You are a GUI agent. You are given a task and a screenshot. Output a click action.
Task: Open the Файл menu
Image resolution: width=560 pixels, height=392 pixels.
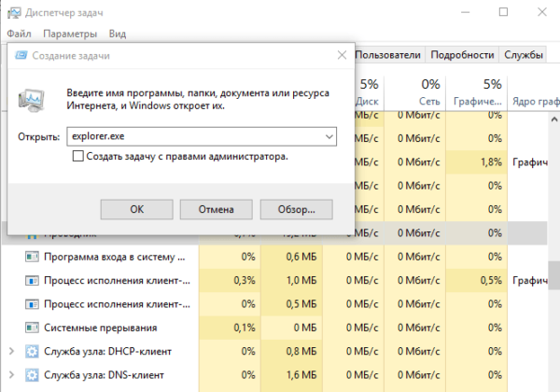pyautogui.click(x=19, y=34)
